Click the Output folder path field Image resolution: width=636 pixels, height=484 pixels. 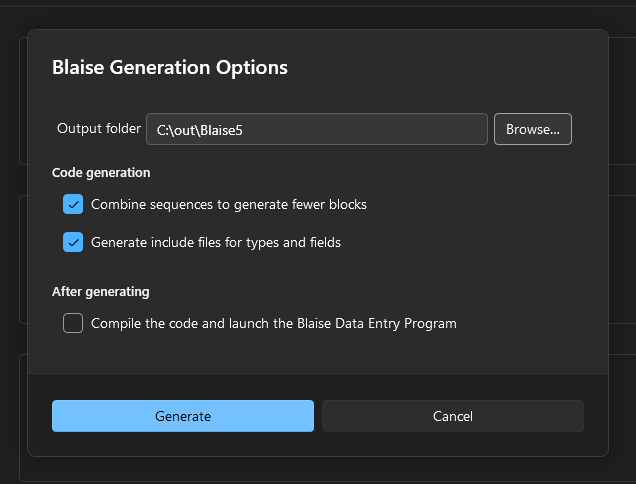coord(316,129)
